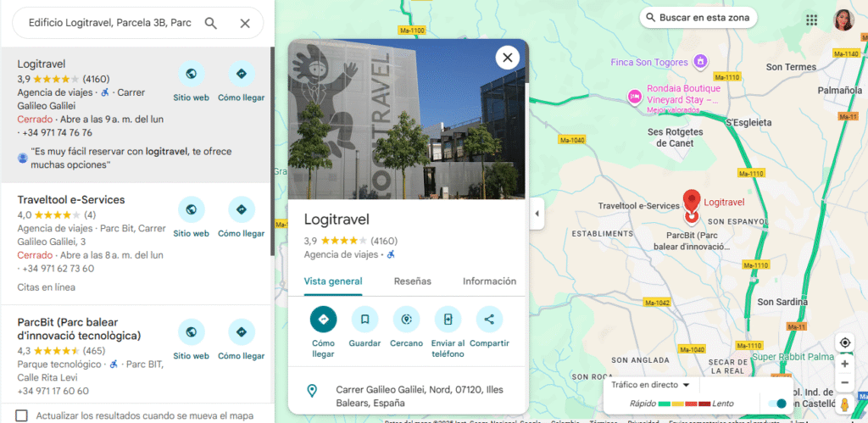Open Logitravel Sitio web globe icon
Screen dimensions: 868x423
coord(191,74)
